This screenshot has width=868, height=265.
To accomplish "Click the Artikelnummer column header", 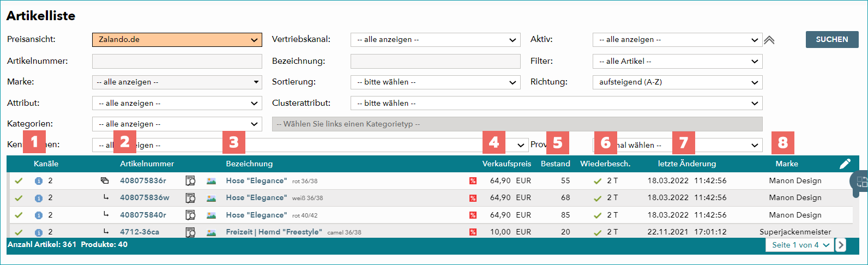I will (x=147, y=164).
